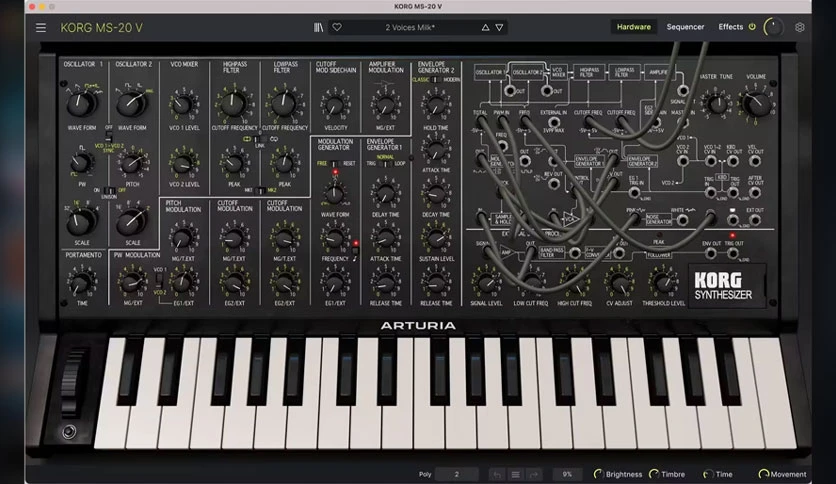
Task: Click the Threshold Level knob
Action: 663,283
